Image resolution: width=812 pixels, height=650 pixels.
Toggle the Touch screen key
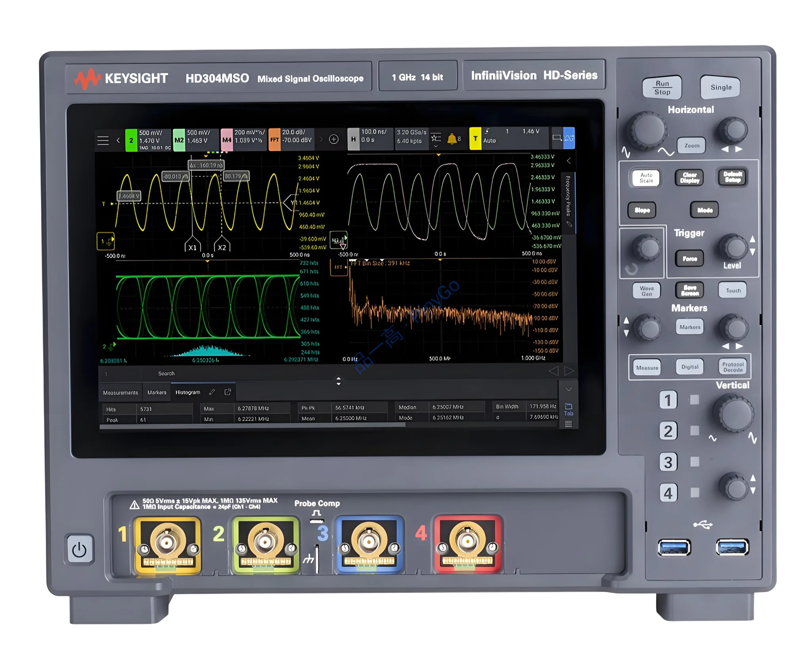(733, 291)
